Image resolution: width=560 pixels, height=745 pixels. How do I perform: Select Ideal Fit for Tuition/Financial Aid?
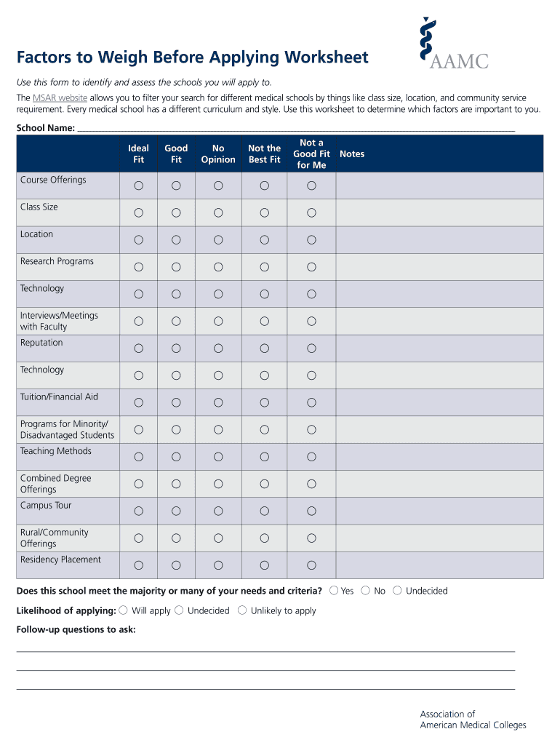138,402
